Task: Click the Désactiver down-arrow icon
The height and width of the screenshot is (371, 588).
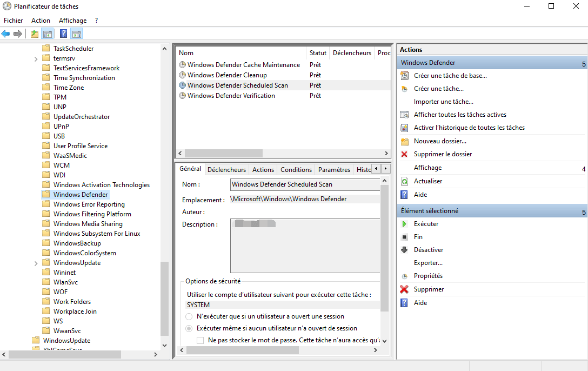Action: (x=404, y=250)
